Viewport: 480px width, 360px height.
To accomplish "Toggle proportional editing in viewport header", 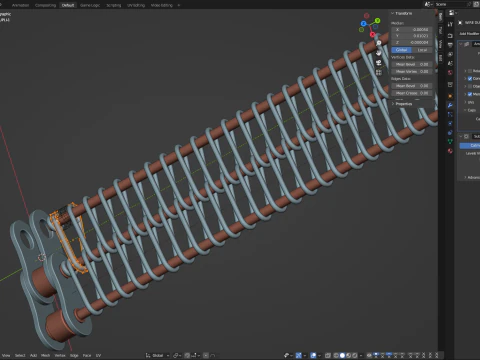I will pos(206,355).
